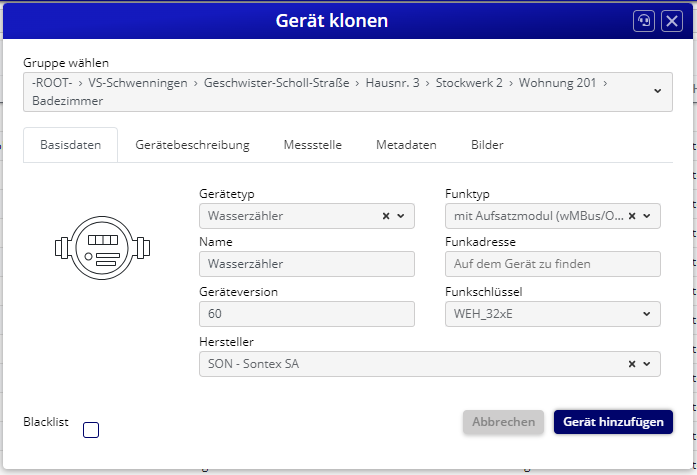
Task: Expand the Hersteller dropdown arrow
Action: click(647, 364)
